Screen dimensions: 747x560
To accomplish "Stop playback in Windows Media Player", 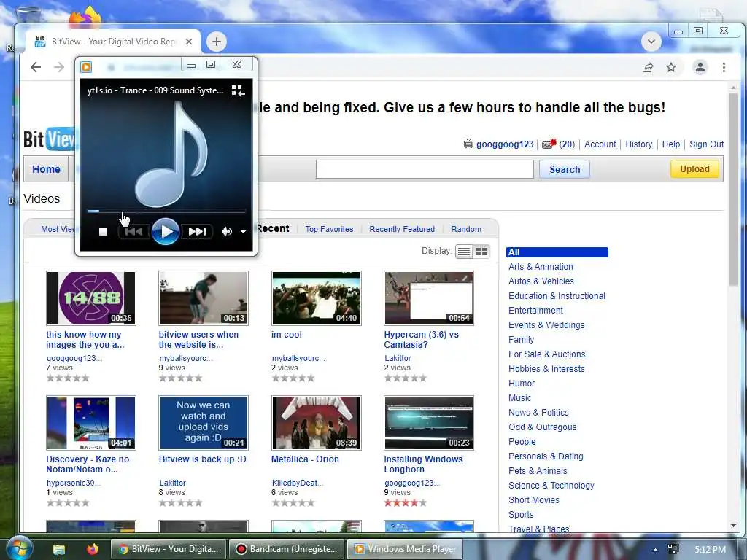I will pyautogui.click(x=103, y=231).
